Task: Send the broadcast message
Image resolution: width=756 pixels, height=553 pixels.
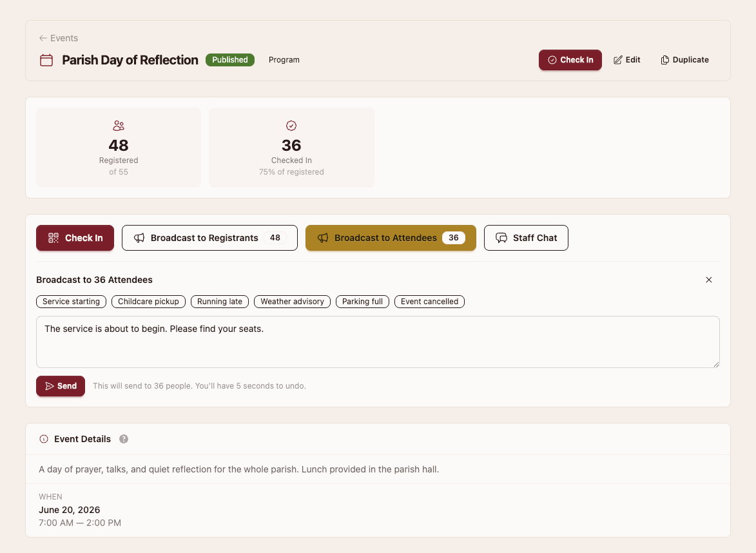Action: (61, 386)
